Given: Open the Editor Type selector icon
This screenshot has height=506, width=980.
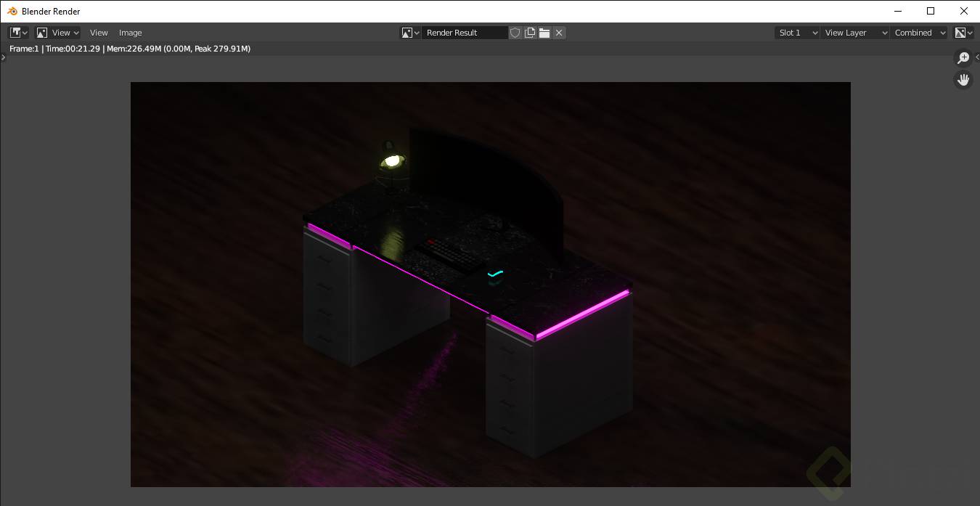Looking at the screenshot, I should coord(17,32).
